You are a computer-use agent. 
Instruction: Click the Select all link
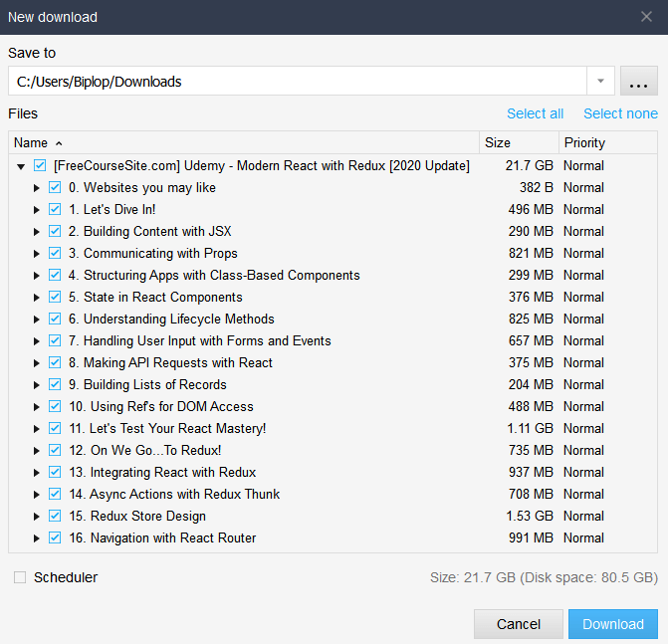[x=535, y=113]
